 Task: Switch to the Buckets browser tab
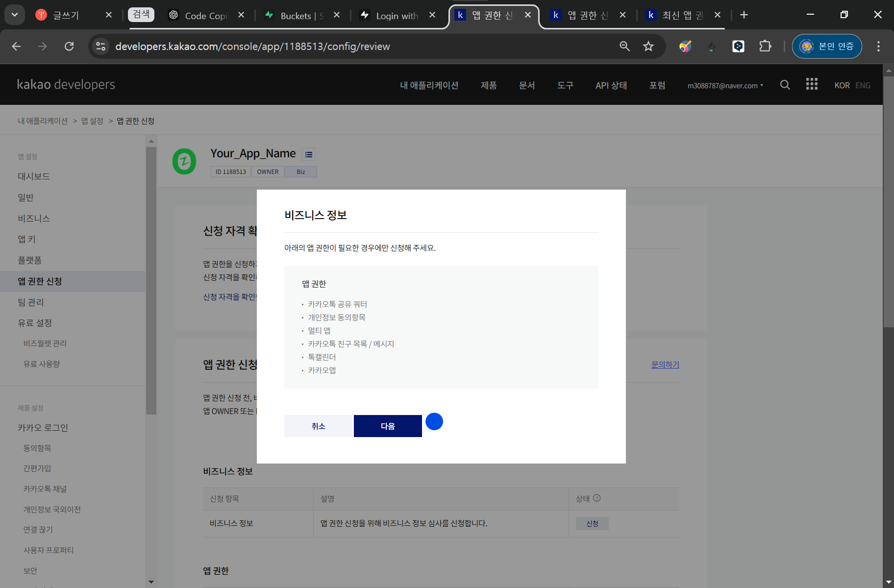pos(301,16)
